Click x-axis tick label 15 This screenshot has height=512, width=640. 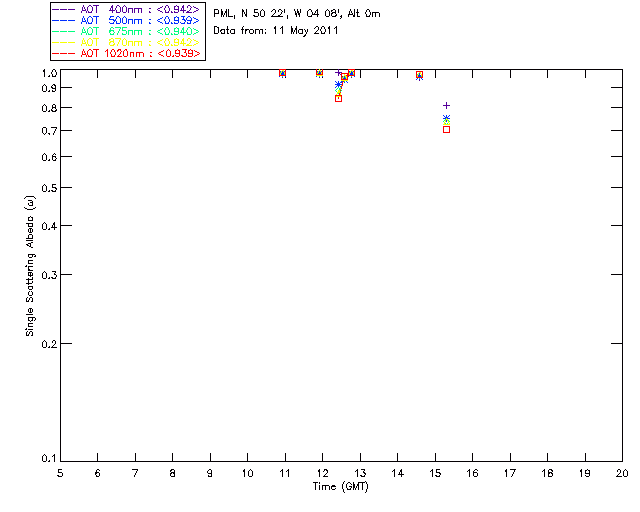coord(435,473)
